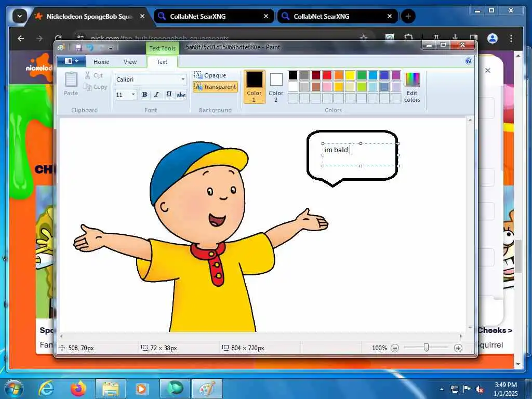Viewport: 532px width, 399px height.
Task: Pick the black color swatch
Action: 293,75
